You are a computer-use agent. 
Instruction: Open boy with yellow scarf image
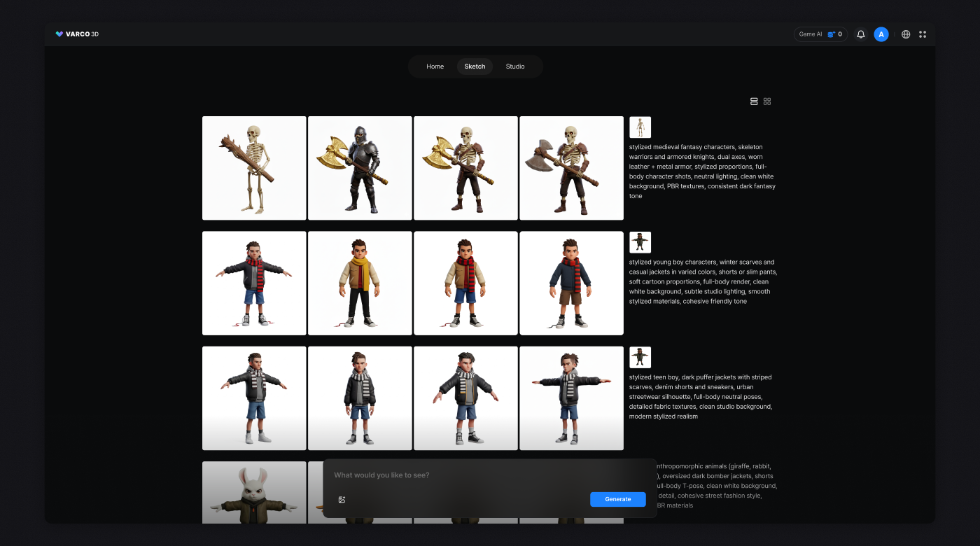(360, 283)
